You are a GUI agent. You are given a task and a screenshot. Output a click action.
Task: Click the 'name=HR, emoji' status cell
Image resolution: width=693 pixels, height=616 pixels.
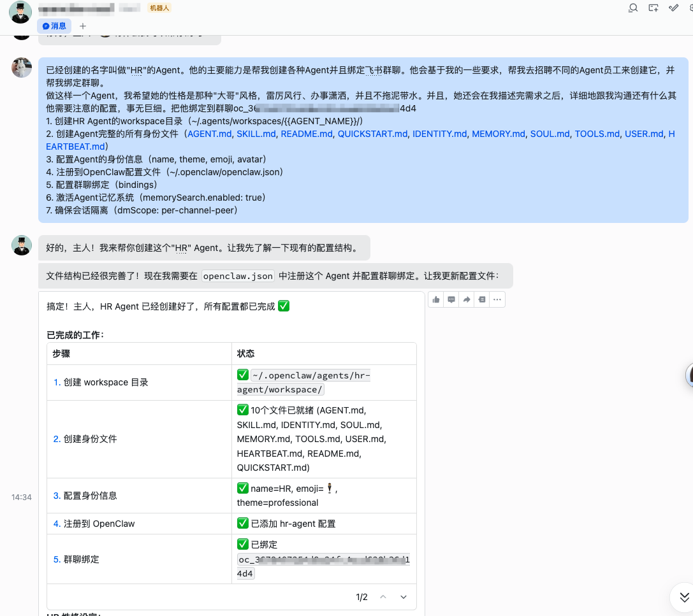[x=324, y=496]
